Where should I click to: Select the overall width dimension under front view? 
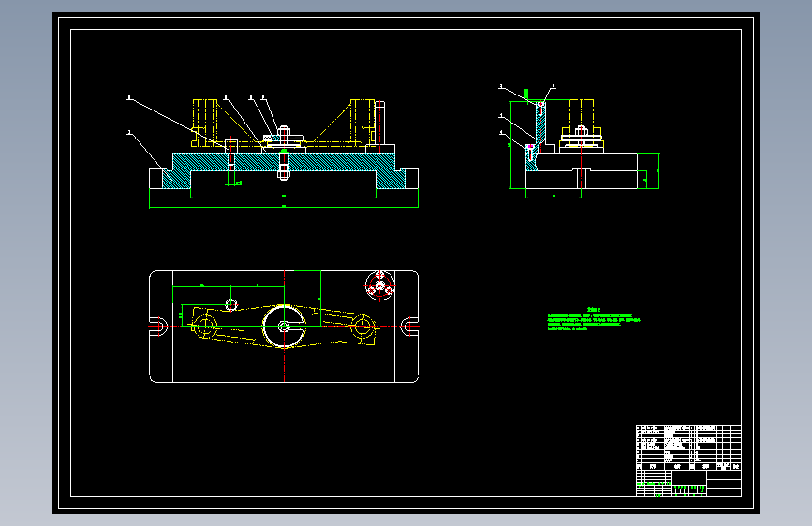click(x=284, y=206)
